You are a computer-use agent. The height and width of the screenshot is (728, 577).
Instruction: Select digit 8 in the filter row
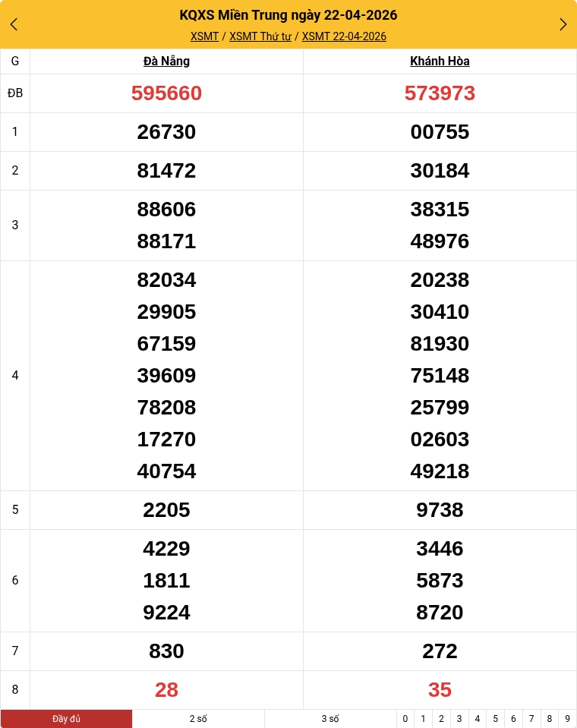550,719
